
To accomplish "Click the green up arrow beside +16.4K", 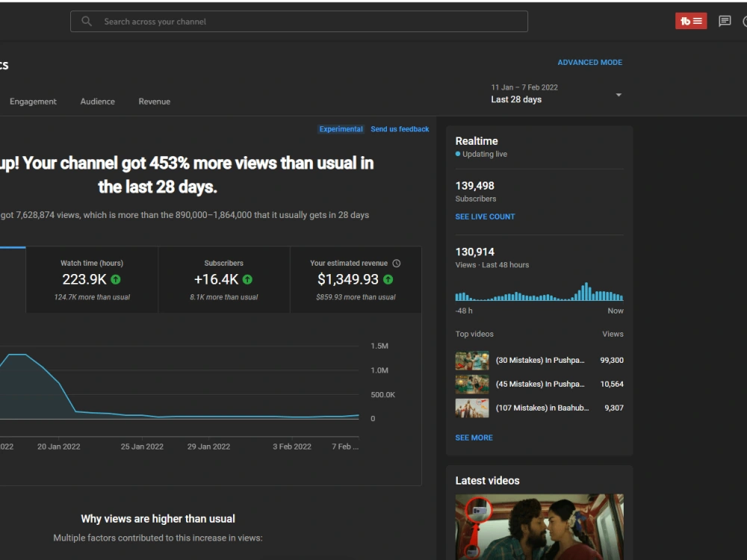I will (x=247, y=279).
